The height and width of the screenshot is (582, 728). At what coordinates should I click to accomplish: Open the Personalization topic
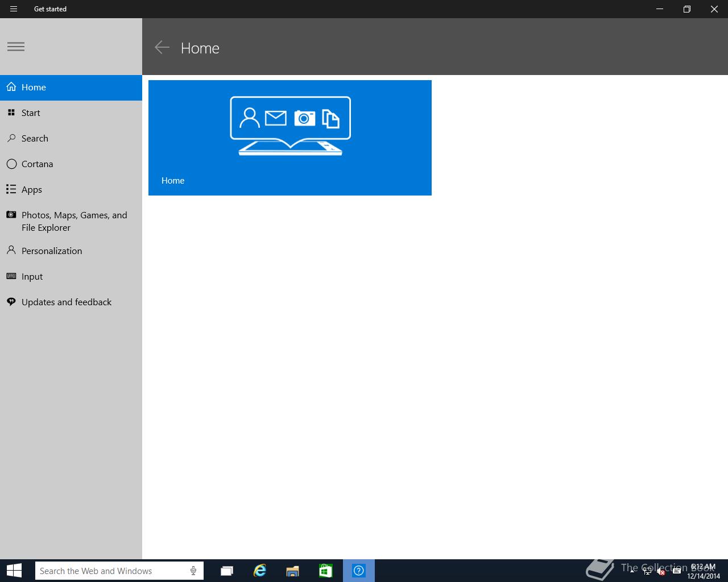pyautogui.click(x=71, y=251)
